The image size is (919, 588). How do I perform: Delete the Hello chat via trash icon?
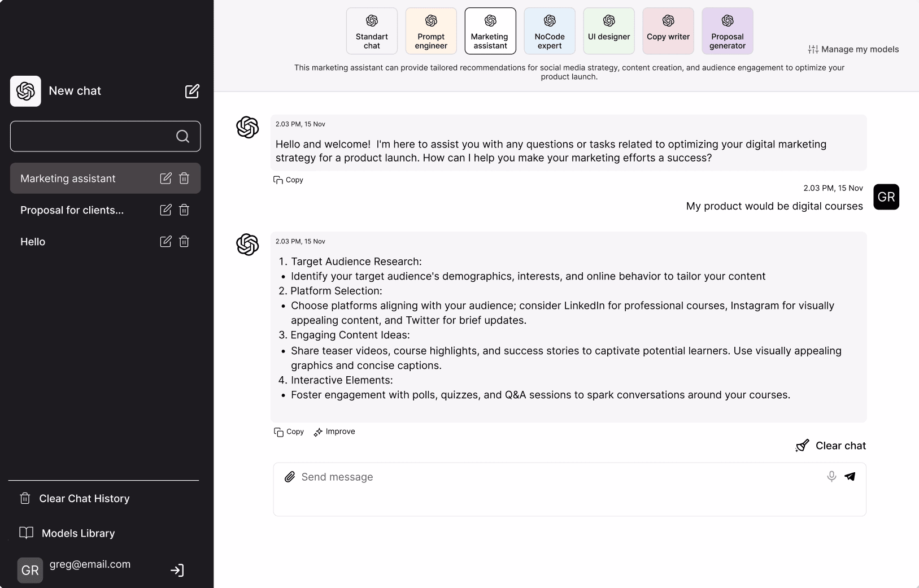tap(184, 242)
